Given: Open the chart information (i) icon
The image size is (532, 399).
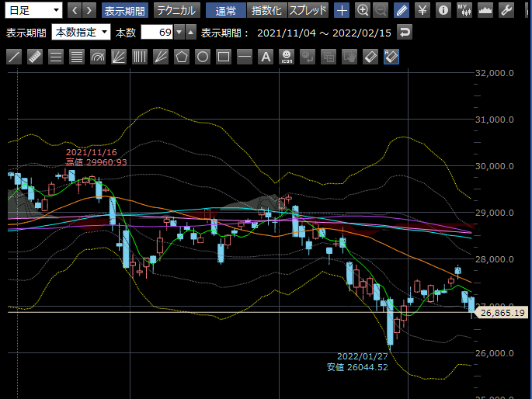Looking at the screenshot, I should [443, 11].
